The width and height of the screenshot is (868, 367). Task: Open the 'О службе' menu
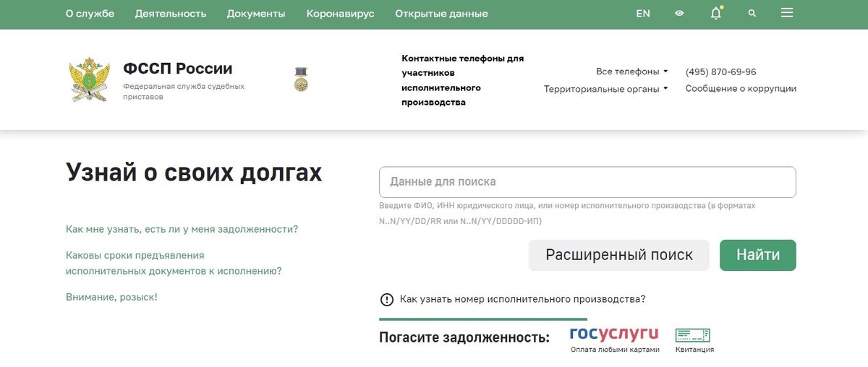click(x=90, y=14)
